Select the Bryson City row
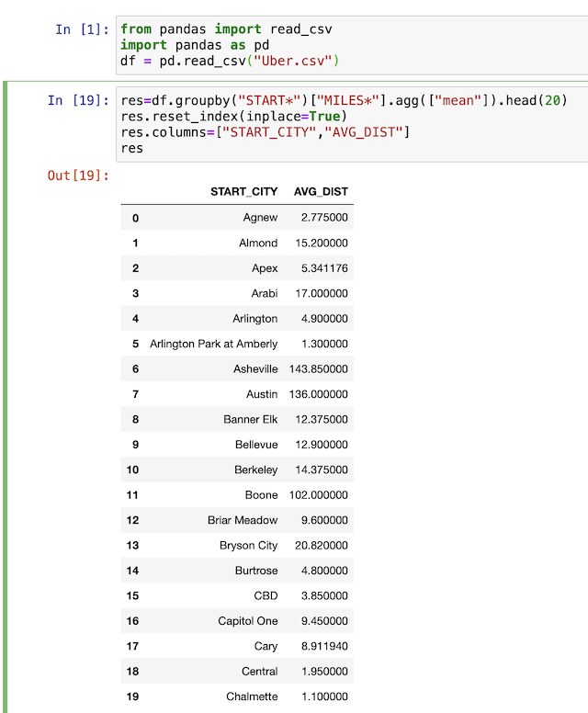This screenshot has height=713, width=588. click(x=237, y=545)
